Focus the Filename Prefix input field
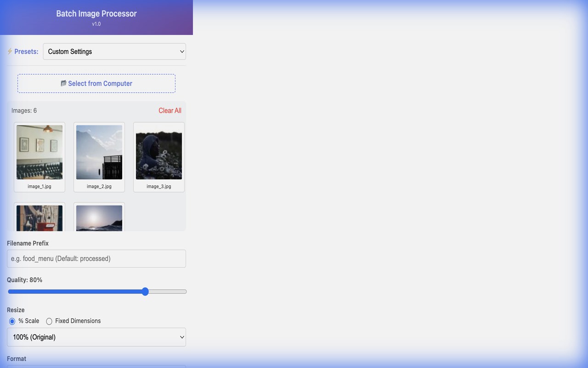The width and height of the screenshot is (588, 368). [x=96, y=259]
